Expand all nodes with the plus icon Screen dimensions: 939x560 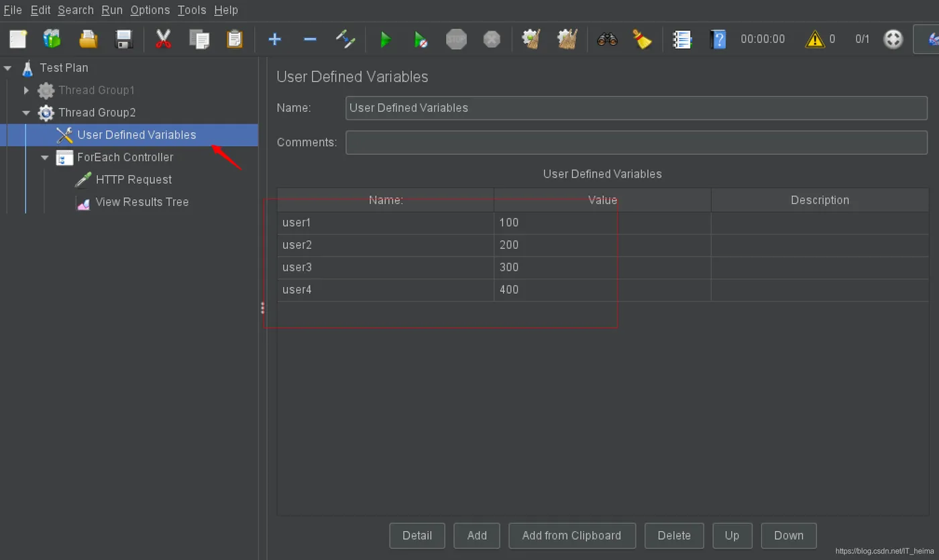(x=274, y=40)
